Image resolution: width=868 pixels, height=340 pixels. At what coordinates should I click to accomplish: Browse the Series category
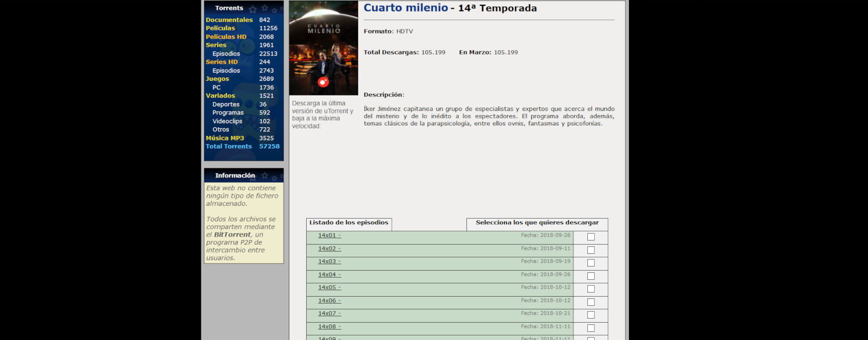tap(216, 45)
